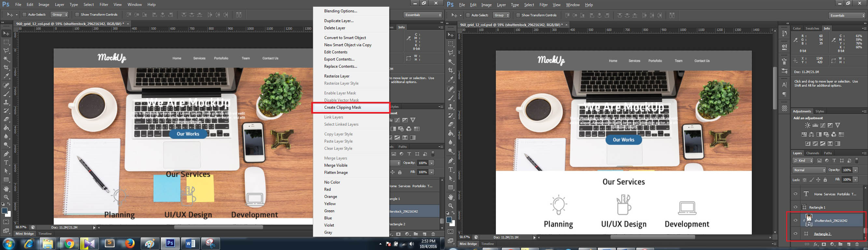
Task: Expand the Kind filter dropdown in the right Layers panel
Action: pos(803,161)
